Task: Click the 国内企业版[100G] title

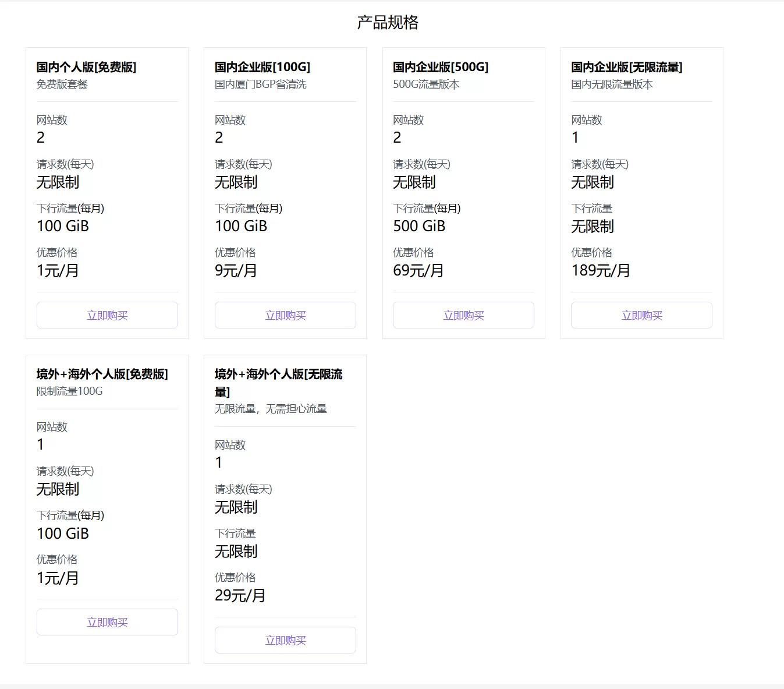Action: (262, 67)
